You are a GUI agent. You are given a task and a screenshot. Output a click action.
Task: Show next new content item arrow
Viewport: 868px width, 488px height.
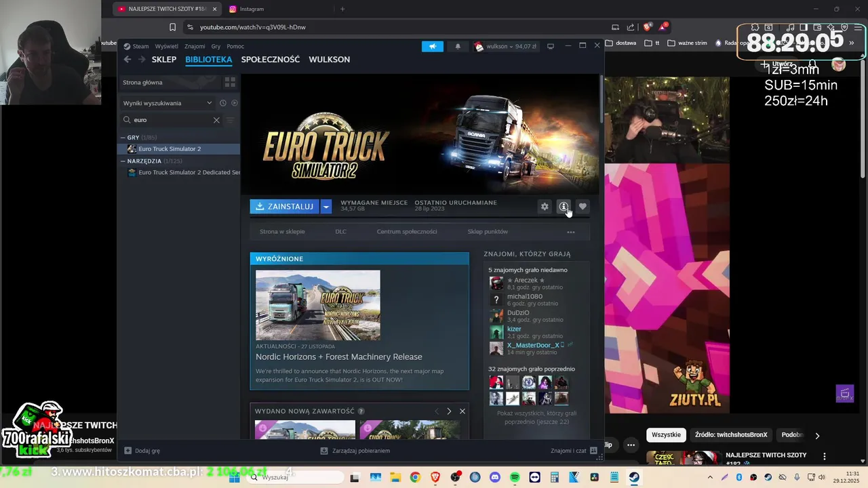[449, 411]
